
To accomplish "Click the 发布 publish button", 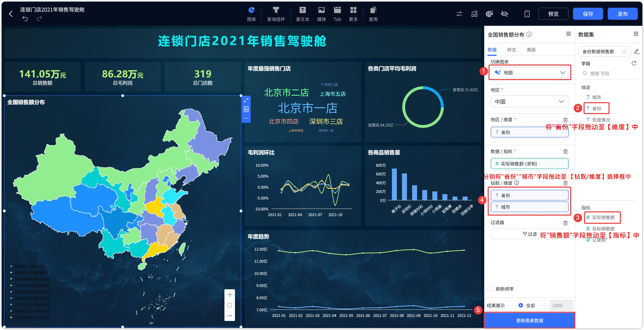I will pos(623,14).
